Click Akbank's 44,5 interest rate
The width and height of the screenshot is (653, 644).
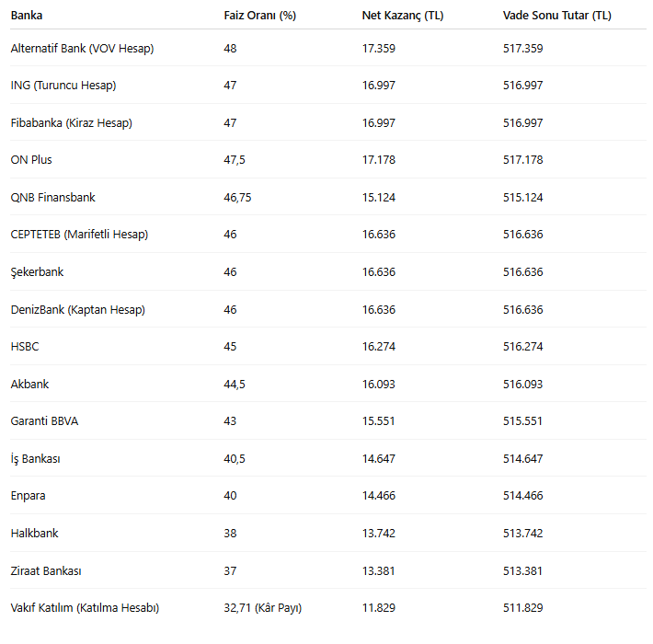click(235, 385)
